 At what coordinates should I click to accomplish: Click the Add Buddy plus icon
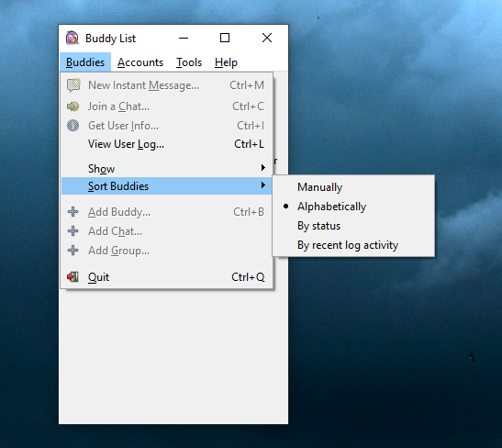tap(73, 212)
